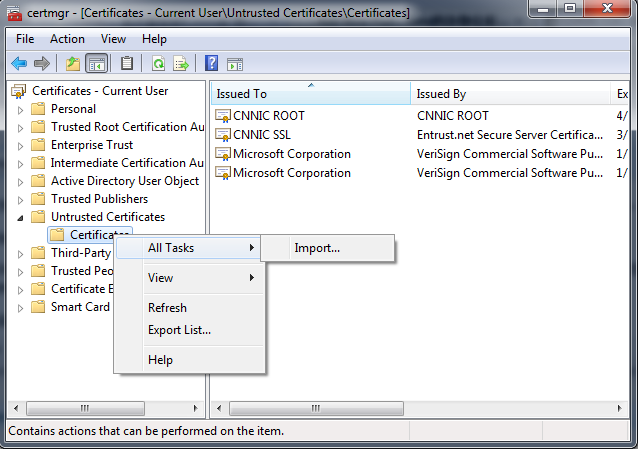Toggle Show/Hide Console Tree toolbar icon
The image size is (638, 449).
[x=96, y=64]
